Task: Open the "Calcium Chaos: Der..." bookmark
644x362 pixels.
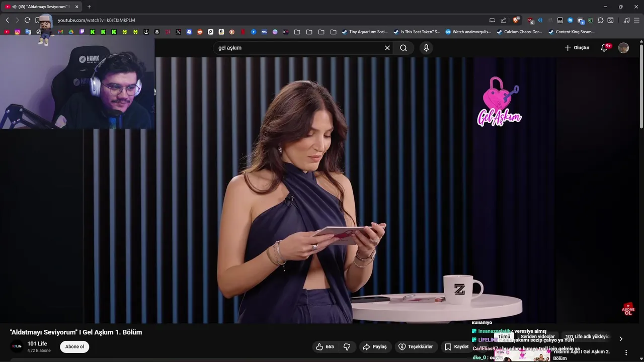Action: [519, 32]
